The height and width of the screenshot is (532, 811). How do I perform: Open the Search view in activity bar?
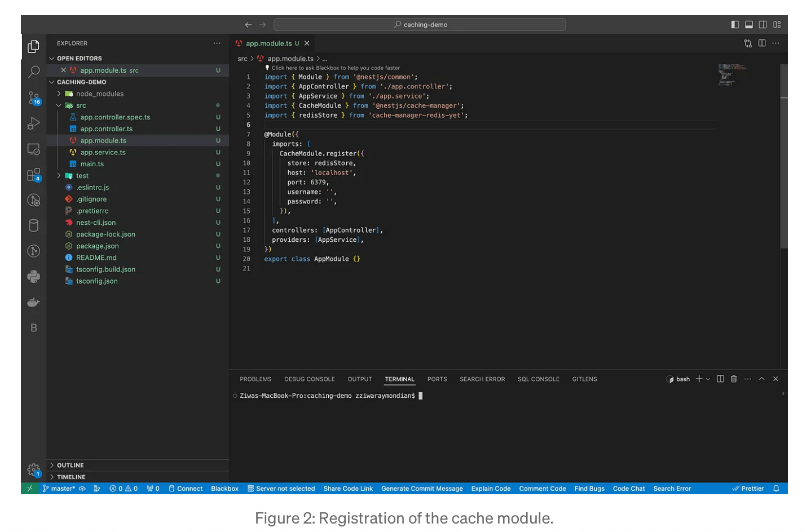[x=34, y=72]
